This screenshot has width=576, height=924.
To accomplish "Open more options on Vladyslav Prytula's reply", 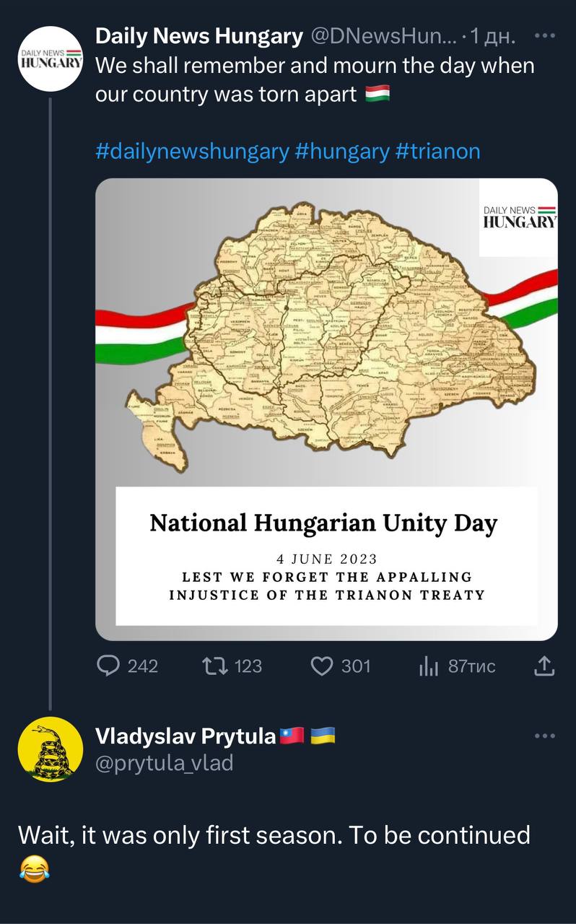I will click(544, 736).
